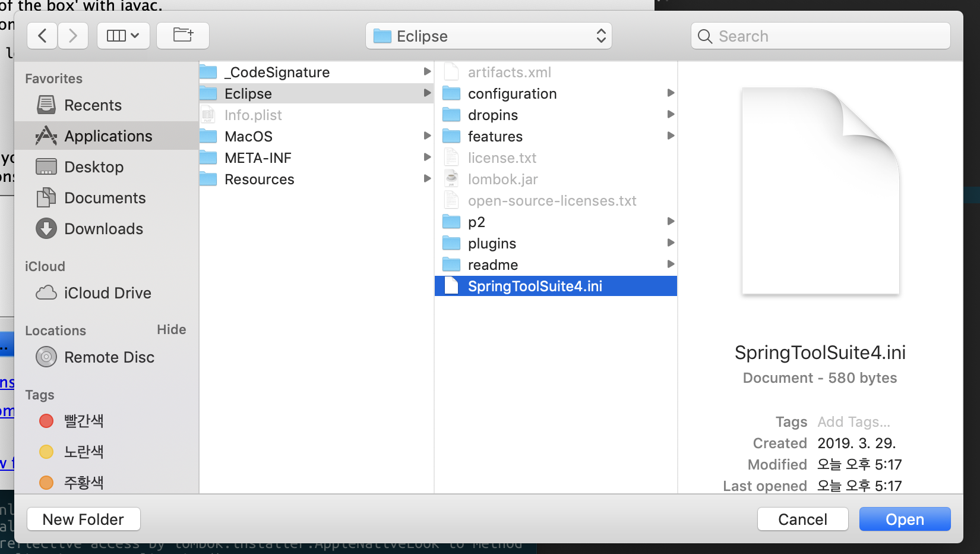Image resolution: width=980 pixels, height=554 pixels.
Task: Expand the configuration folder arrow
Action: (671, 93)
